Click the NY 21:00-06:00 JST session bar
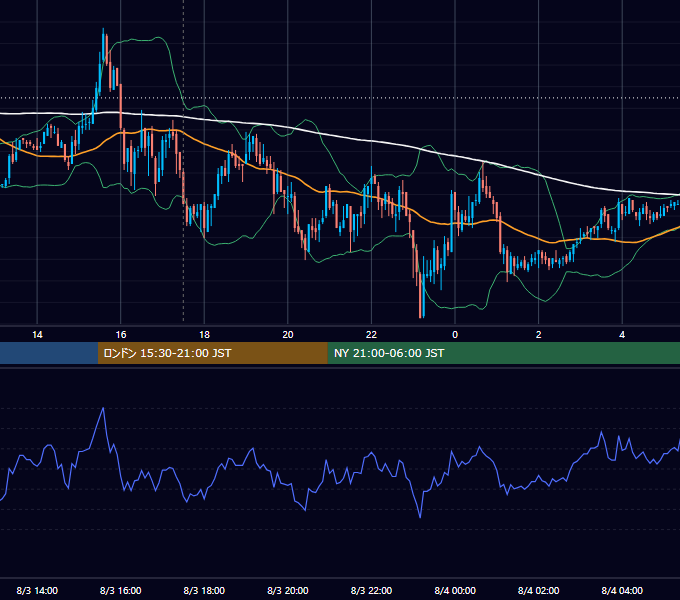 click(503, 353)
